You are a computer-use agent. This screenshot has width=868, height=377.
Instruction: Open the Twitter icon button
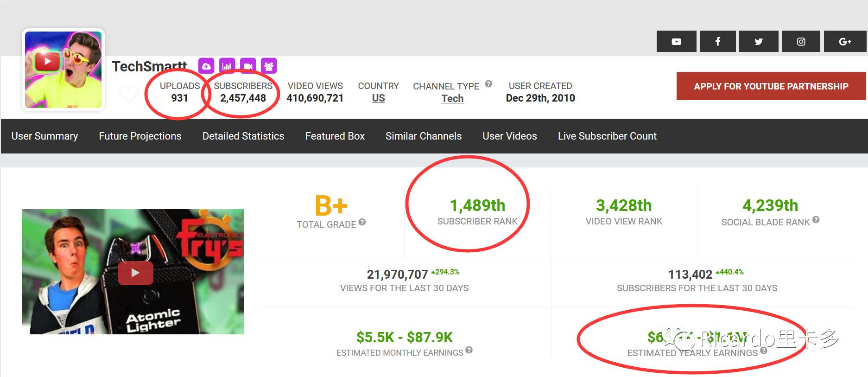coord(758,41)
